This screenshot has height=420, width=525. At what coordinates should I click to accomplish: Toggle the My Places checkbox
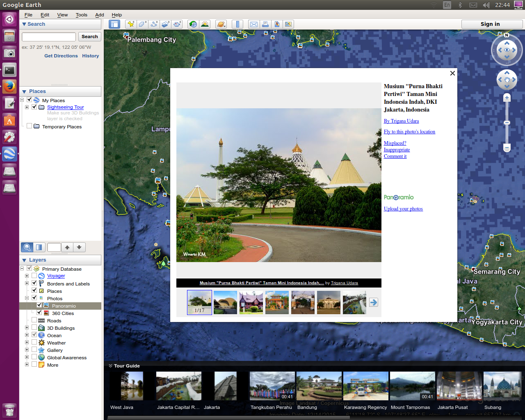tap(30, 100)
